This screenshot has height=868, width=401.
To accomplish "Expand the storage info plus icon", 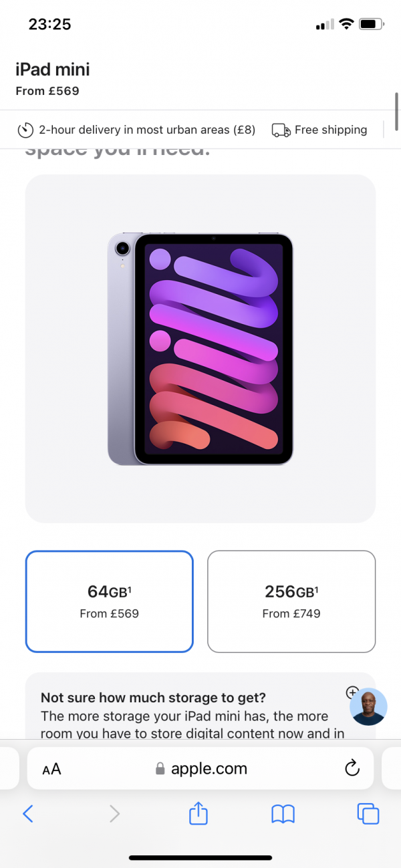I will 352,692.
